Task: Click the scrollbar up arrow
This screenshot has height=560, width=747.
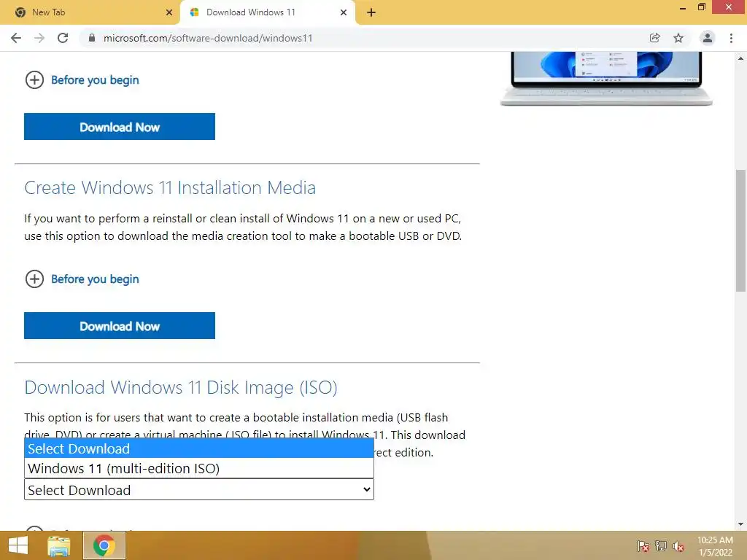Action: click(741, 58)
